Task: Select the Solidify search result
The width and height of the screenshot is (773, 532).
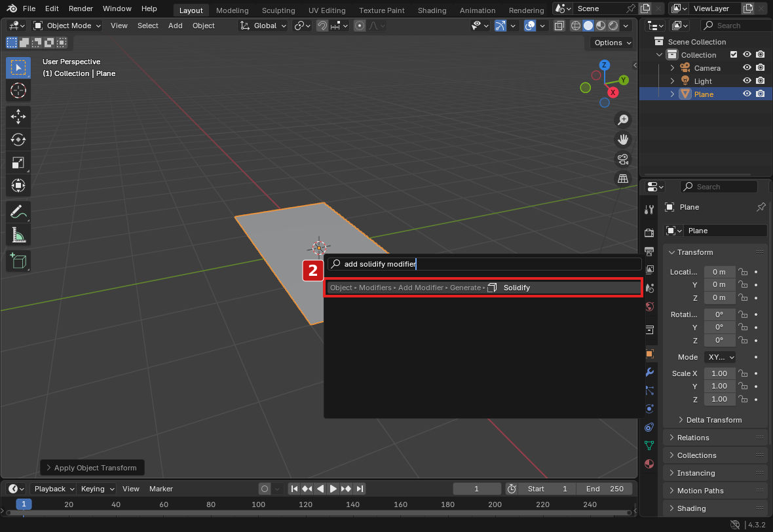Action: pyautogui.click(x=484, y=288)
